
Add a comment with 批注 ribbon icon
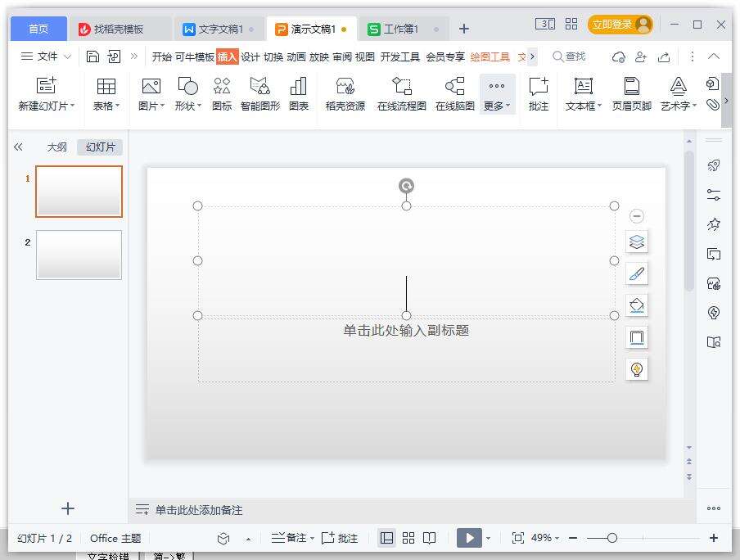(x=538, y=93)
